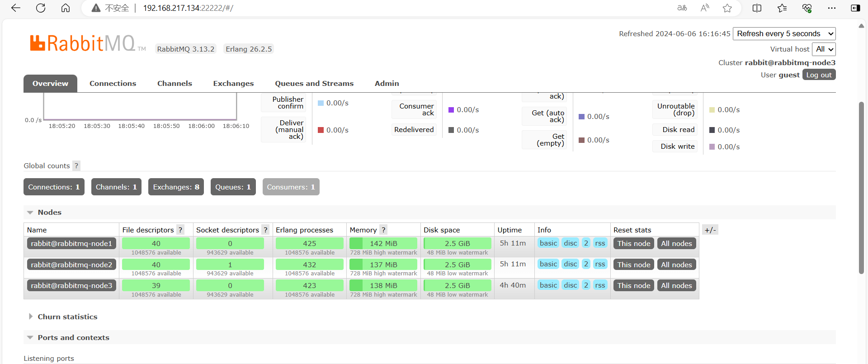Image resolution: width=868 pixels, height=364 pixels.
Task: Toggle the browser sidebar
Action: (x=855, y=8)
